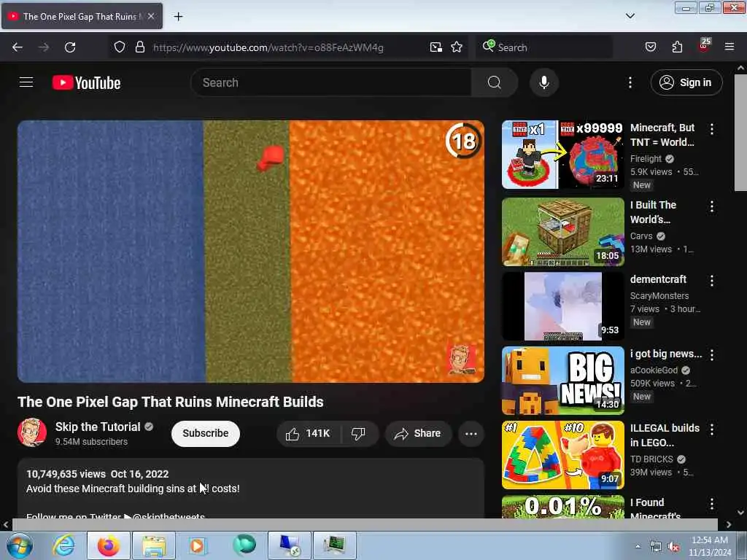Launch Internet Explorer from taskbar
This screenshot has height=560, width=747.
click(63, 545)
